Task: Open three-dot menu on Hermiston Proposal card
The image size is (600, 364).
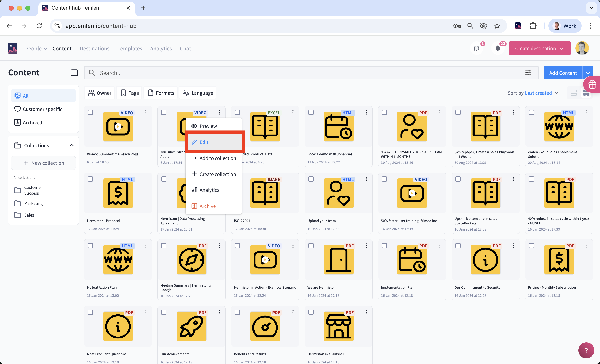Action: point(146,179)
